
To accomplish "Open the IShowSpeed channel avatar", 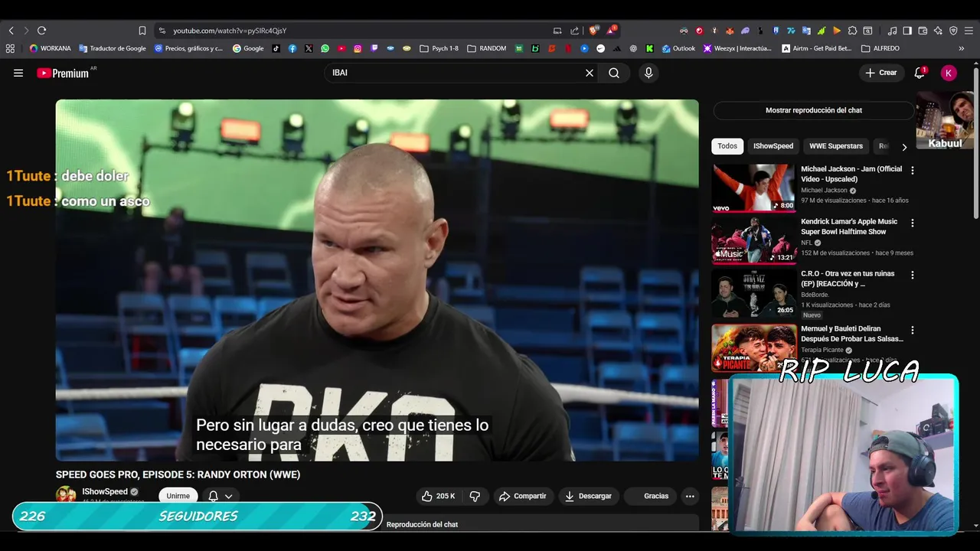I will (x=66, y=494).
